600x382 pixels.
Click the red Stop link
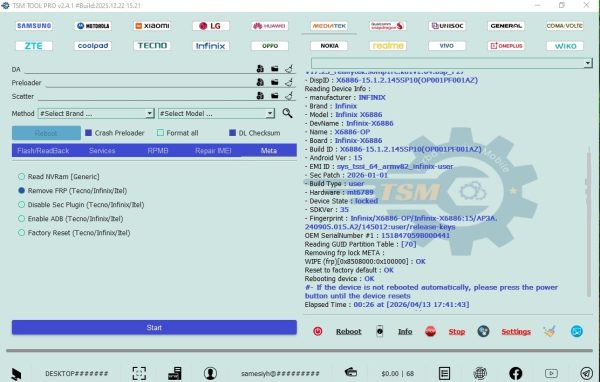pos(457,331)
